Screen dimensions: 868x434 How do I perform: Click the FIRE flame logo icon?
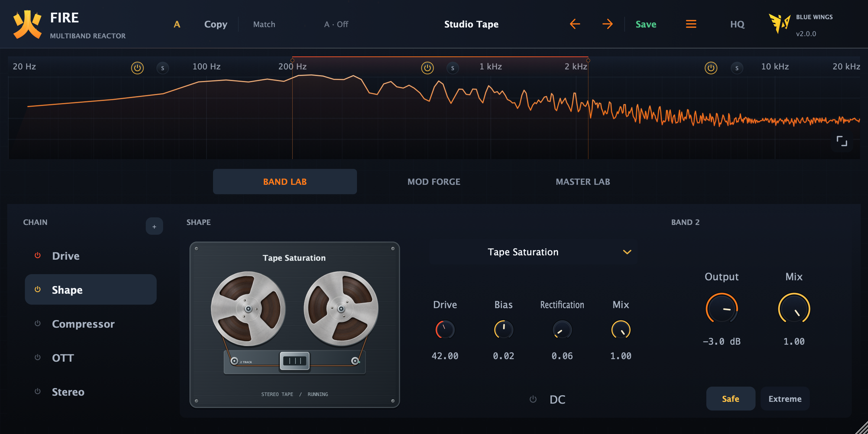(27, 24)
